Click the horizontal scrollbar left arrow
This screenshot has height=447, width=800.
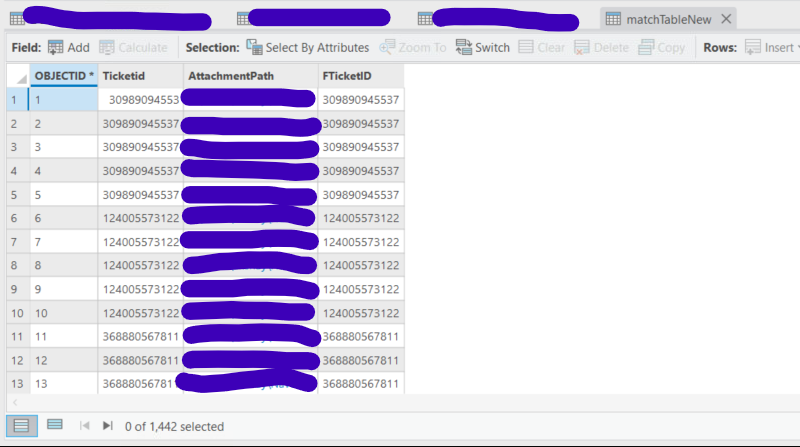[15, 403]
